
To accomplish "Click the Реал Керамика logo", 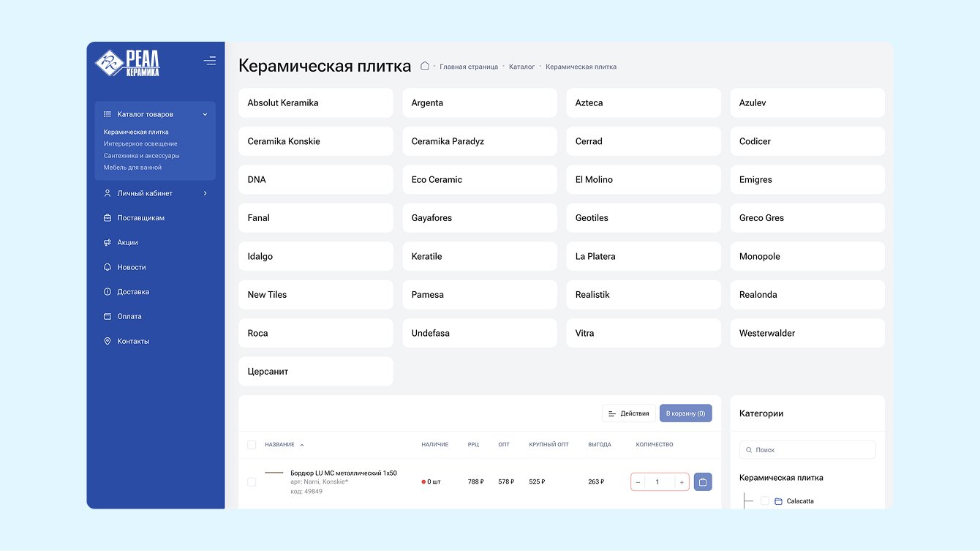I will click(x=127, y=62).
